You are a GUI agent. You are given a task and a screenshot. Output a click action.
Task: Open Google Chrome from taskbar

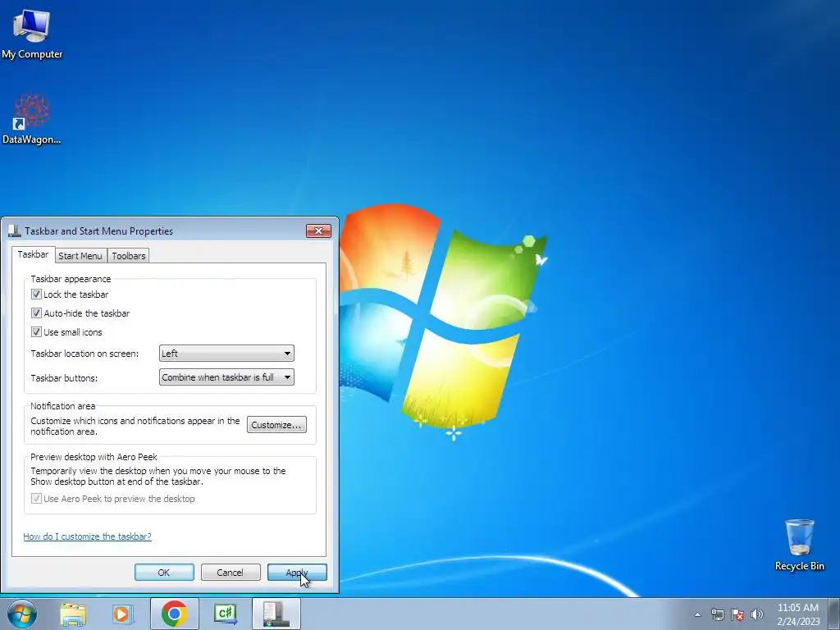tap(174, 614)
